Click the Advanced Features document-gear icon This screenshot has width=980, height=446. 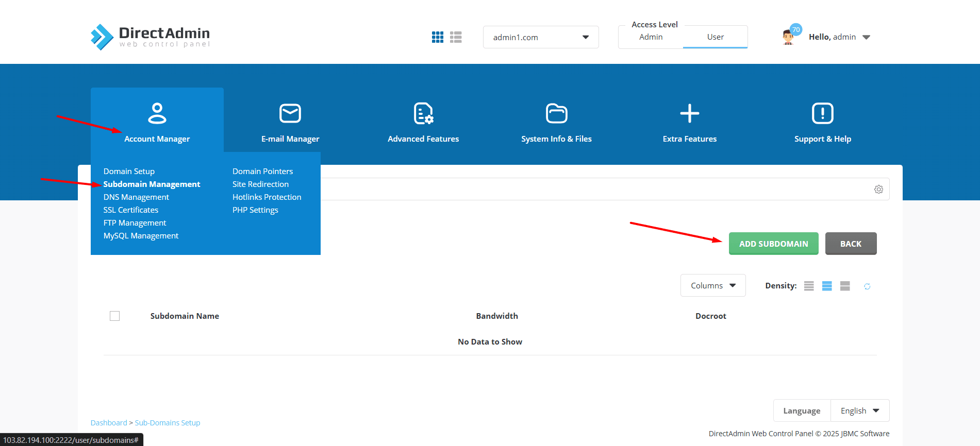tap(423, 113)
